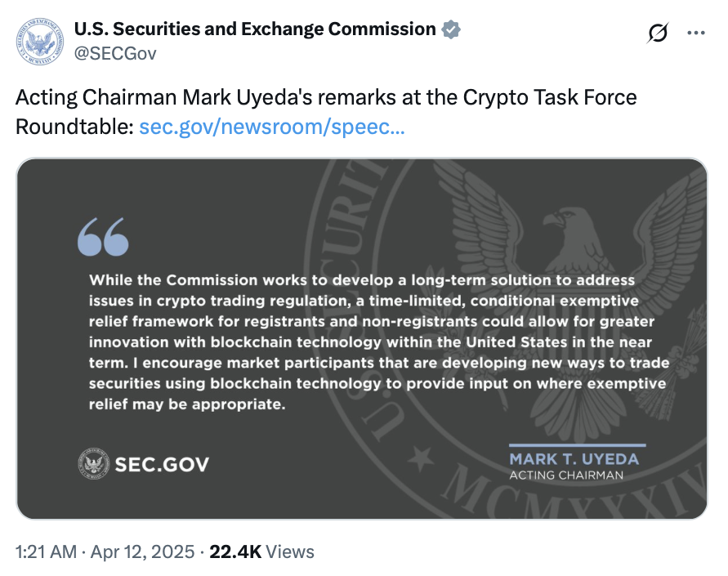Click the Apr 12, 2025 date

142,551
